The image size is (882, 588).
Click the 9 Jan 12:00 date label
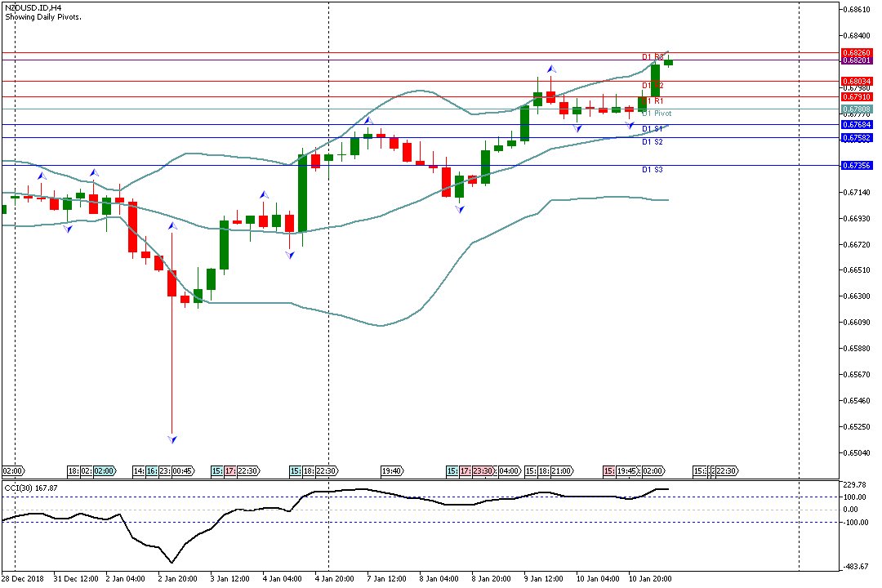(543, 579)
